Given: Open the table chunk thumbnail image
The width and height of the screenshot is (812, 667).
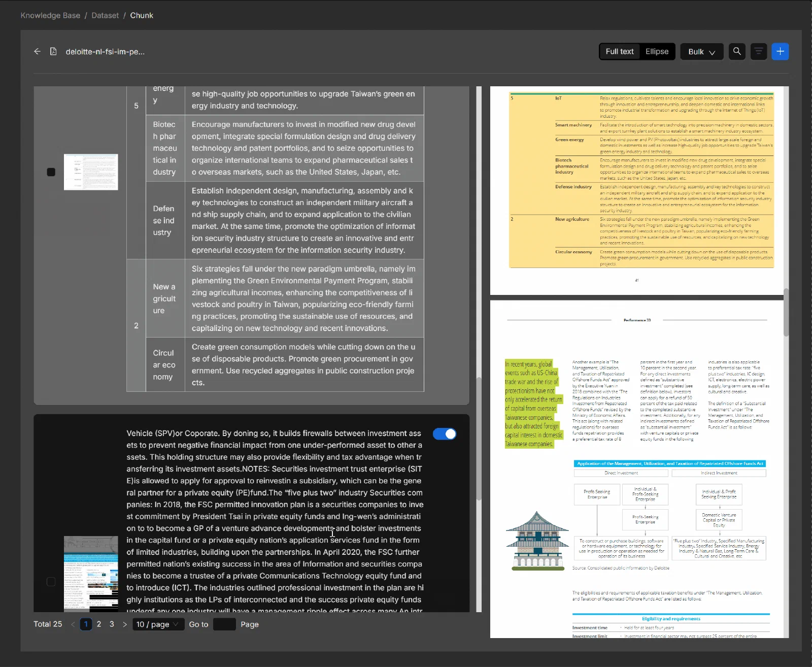Looking at the screenshot, I should (x=91, y=172).
